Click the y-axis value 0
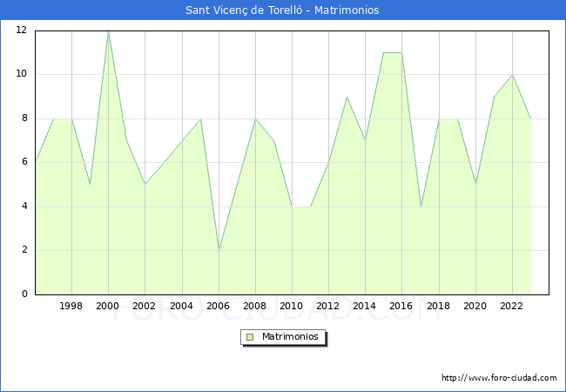This screenshot has width=566, height=392. tap(24, 294)
